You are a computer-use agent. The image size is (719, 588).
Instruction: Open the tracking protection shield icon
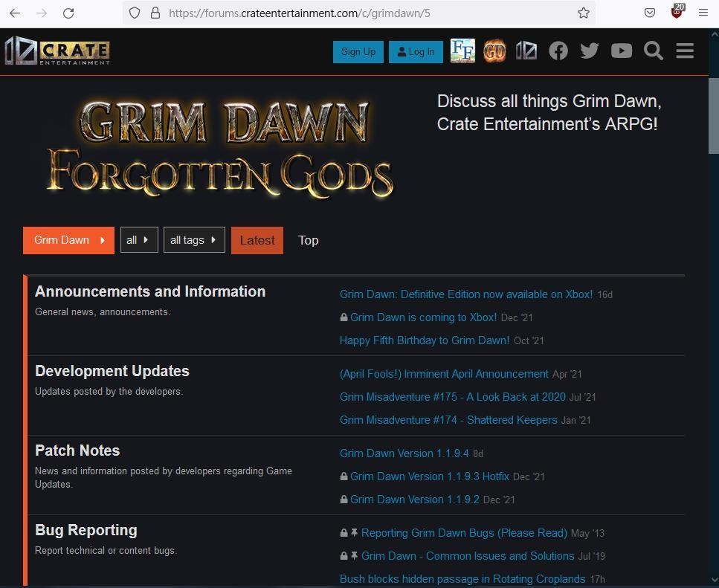pos(135,13)
